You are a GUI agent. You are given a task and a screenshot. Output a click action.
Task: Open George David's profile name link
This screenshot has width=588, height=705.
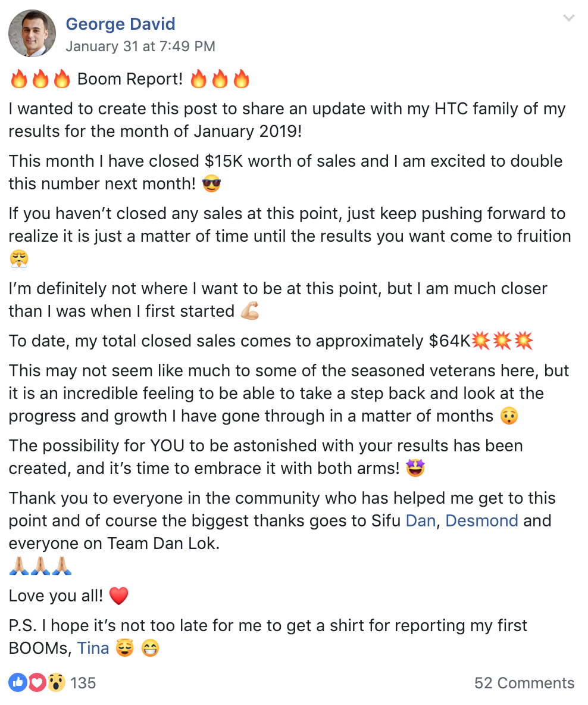click(120, 24)
